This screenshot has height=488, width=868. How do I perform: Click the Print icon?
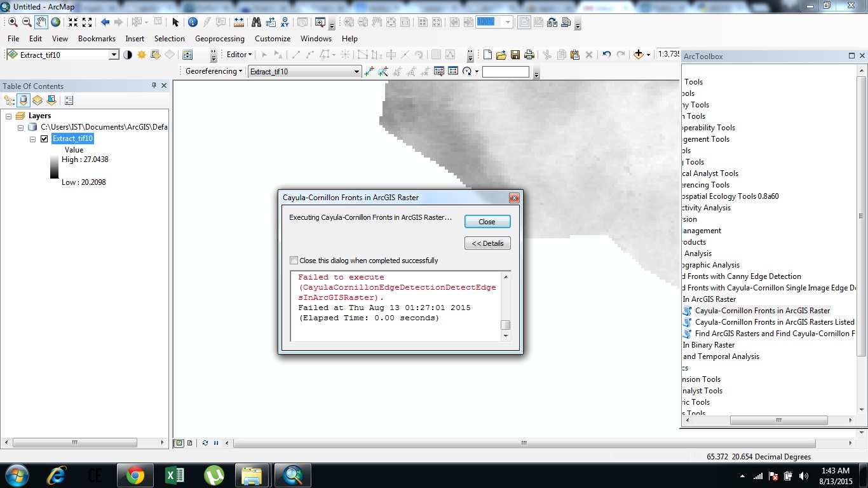[529, 55]
